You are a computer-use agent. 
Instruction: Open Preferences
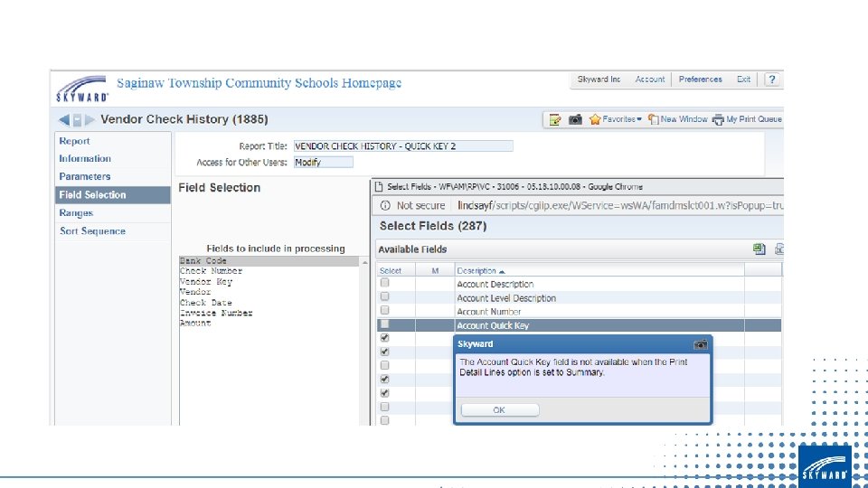tap(700, 80)
